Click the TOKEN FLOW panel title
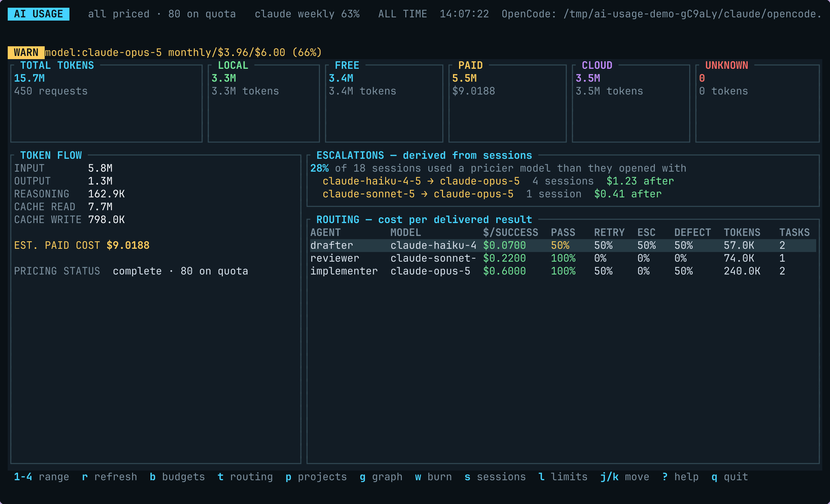Viewport: 830px width, 504px height. pos(51,155)
